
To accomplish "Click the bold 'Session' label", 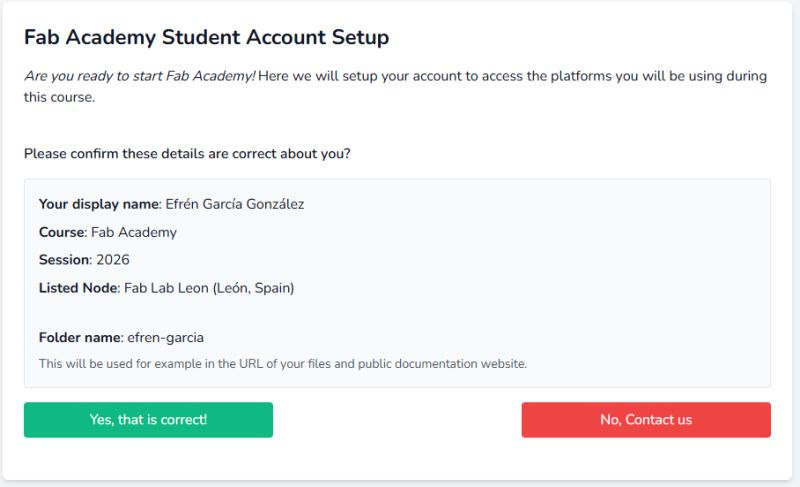I will 64,260.
